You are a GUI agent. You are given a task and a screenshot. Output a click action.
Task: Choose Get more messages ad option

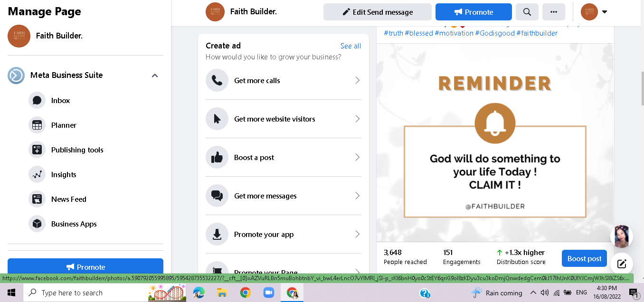284,196
